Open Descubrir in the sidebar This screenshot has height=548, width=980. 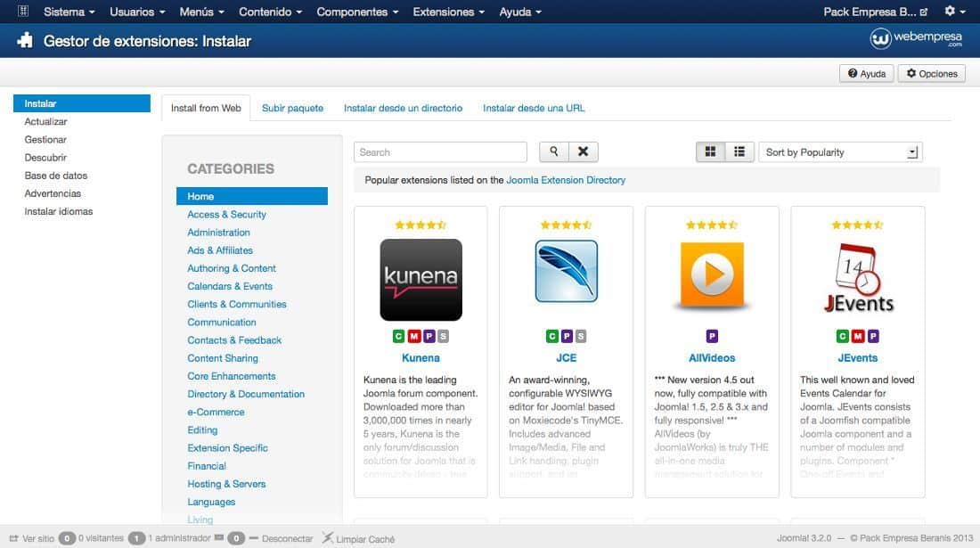(45, 158)
